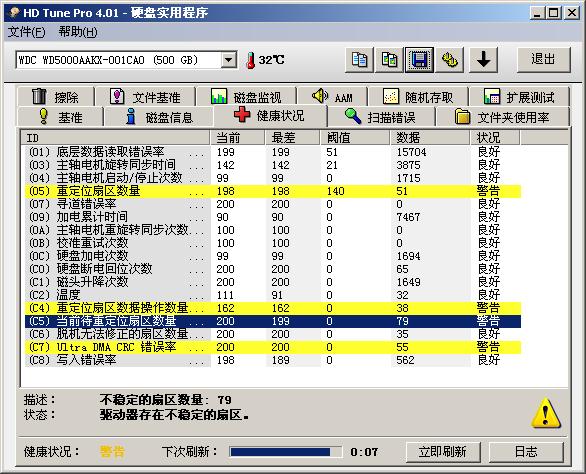Select row (01) 底层数据读取错误率
Screen dimensions: 586x474
(x=273, y=152)
